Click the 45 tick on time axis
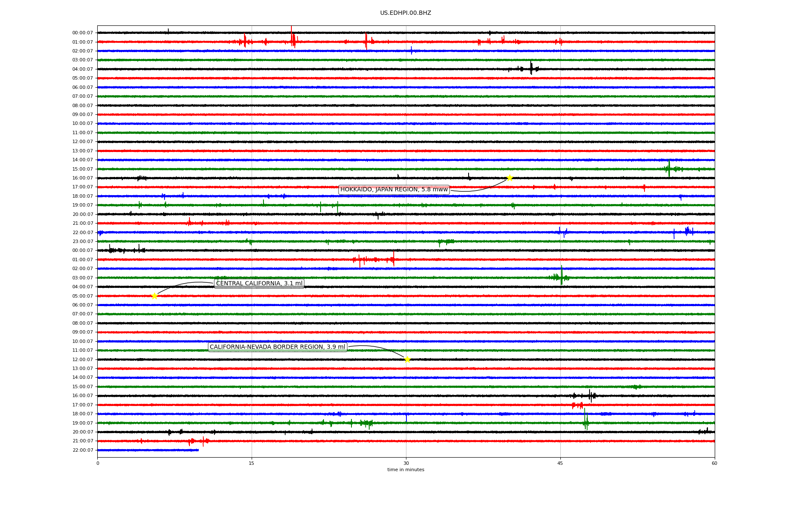 tap(560, 463)
